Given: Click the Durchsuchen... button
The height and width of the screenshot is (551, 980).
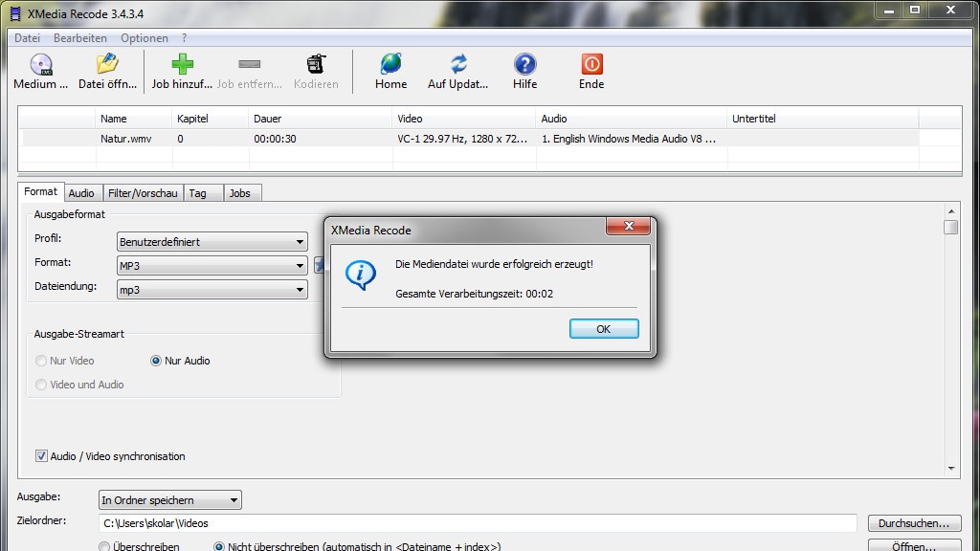Looking at the screenshot, I should [914, 523].
